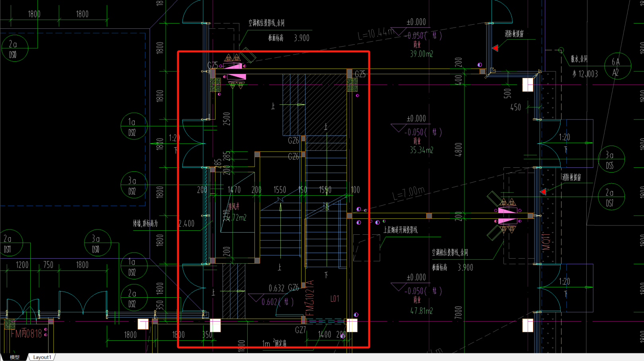This screenshot has height=361, width=644.
Task: Select the 7000 dimension text
Action: click(458, 312)
